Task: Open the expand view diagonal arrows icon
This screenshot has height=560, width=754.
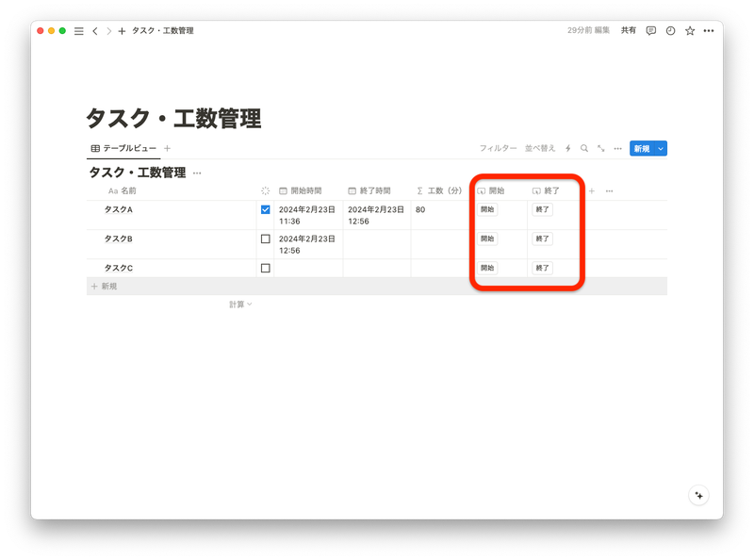Action: coord(601,148)
